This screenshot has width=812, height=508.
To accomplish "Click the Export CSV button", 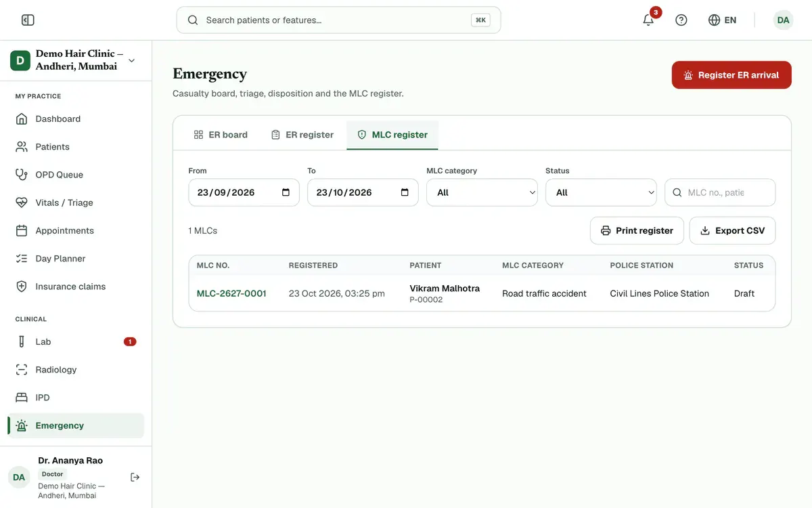I will (732, 230).
